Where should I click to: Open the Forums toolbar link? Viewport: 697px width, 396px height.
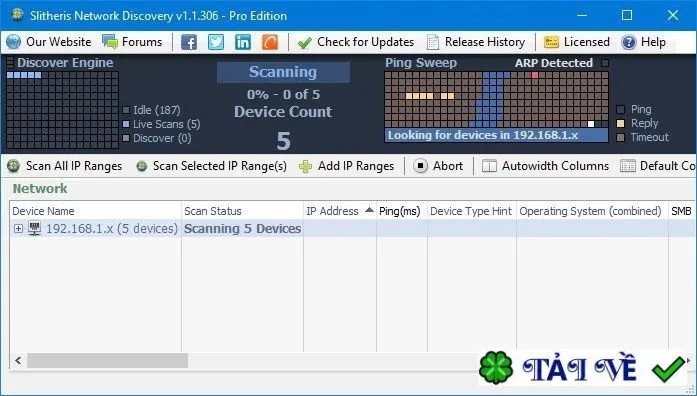(132, 42)
